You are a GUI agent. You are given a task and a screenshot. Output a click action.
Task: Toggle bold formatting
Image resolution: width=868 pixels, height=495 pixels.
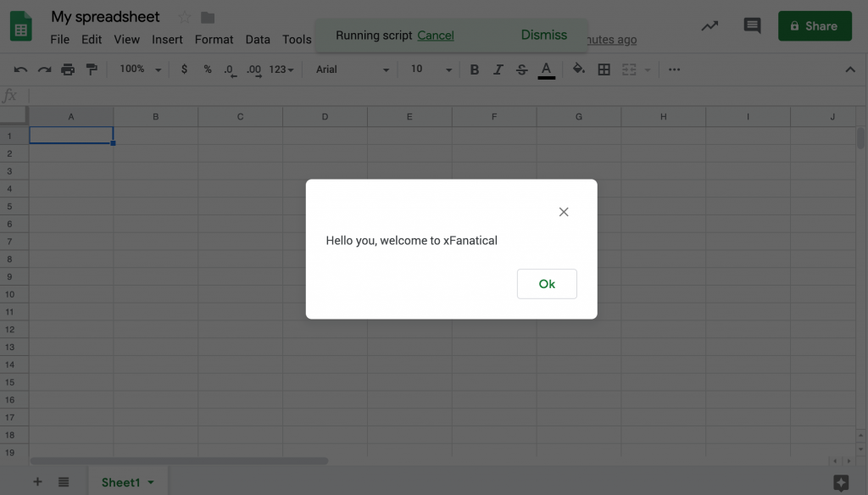[x=475, y=70]
